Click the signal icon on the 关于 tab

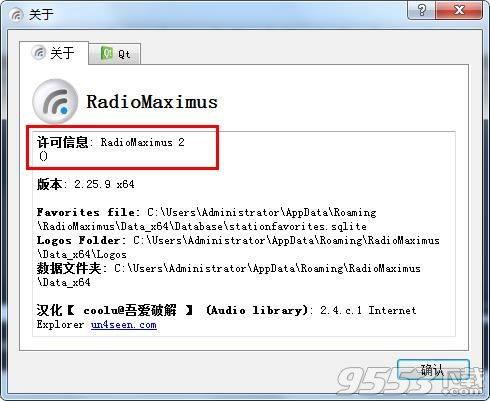coord(39,52)
